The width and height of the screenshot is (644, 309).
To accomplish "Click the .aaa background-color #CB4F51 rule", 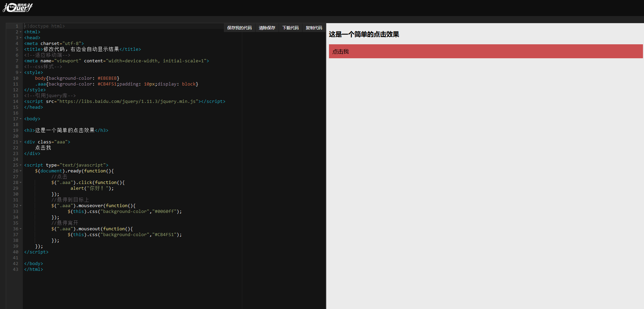I will click(117, 84).
